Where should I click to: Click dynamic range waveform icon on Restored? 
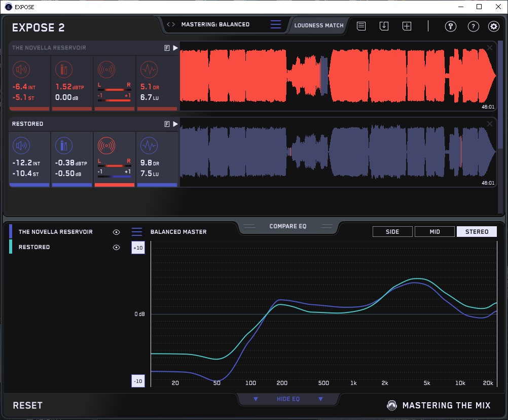149,146
